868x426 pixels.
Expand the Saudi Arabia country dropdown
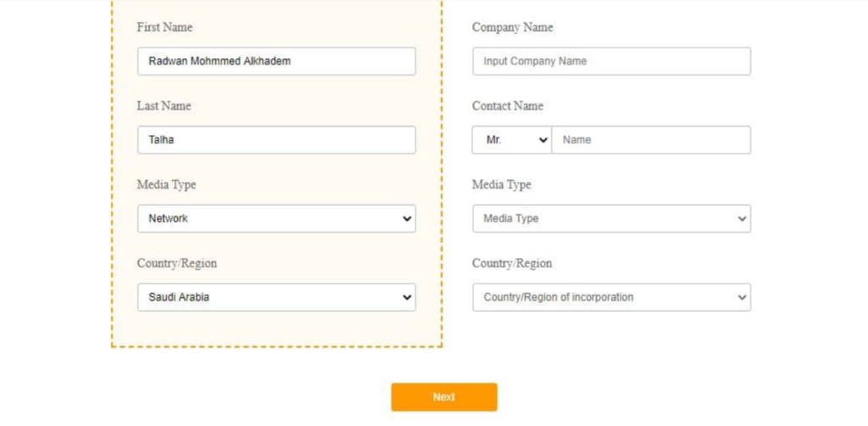pos(276,298)
